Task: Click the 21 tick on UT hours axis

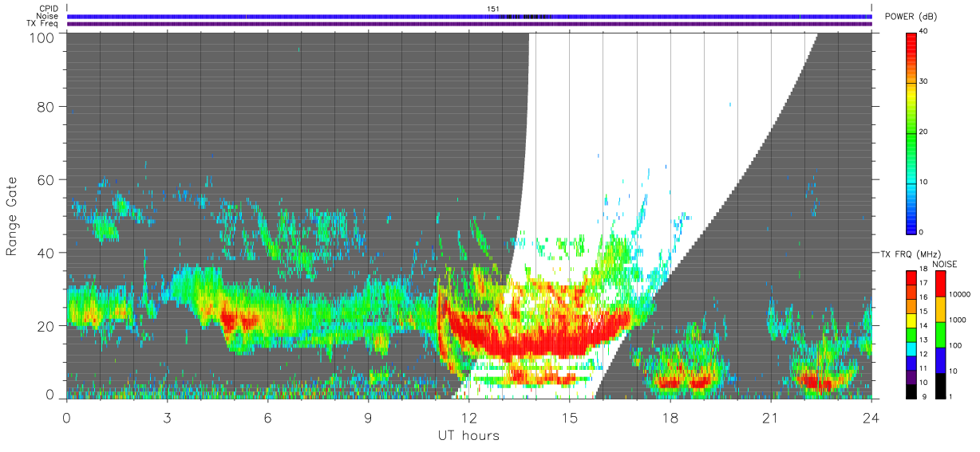Action: [771, 417]
